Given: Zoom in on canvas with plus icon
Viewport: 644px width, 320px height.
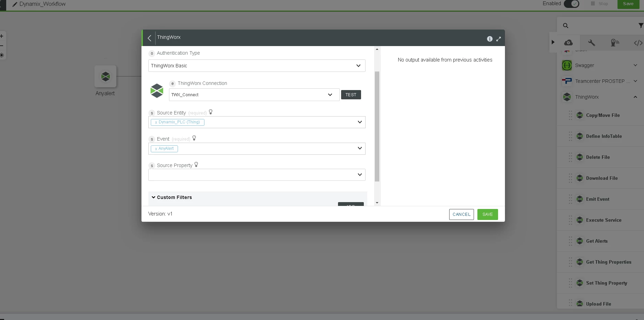Looking at the screenshot, I should pyautogui.click(x=2, y=36).
